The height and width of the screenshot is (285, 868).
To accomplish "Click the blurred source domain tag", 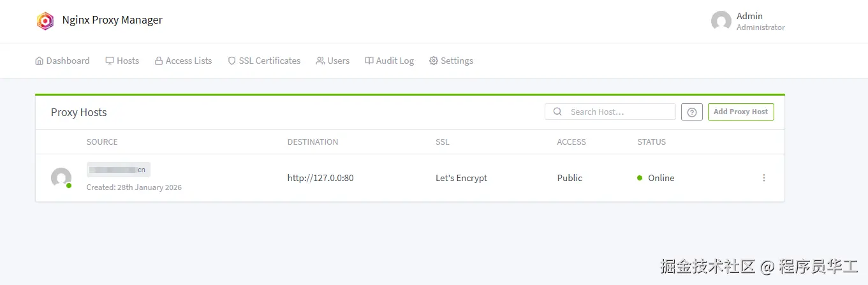I will click(x=118, y=170).
